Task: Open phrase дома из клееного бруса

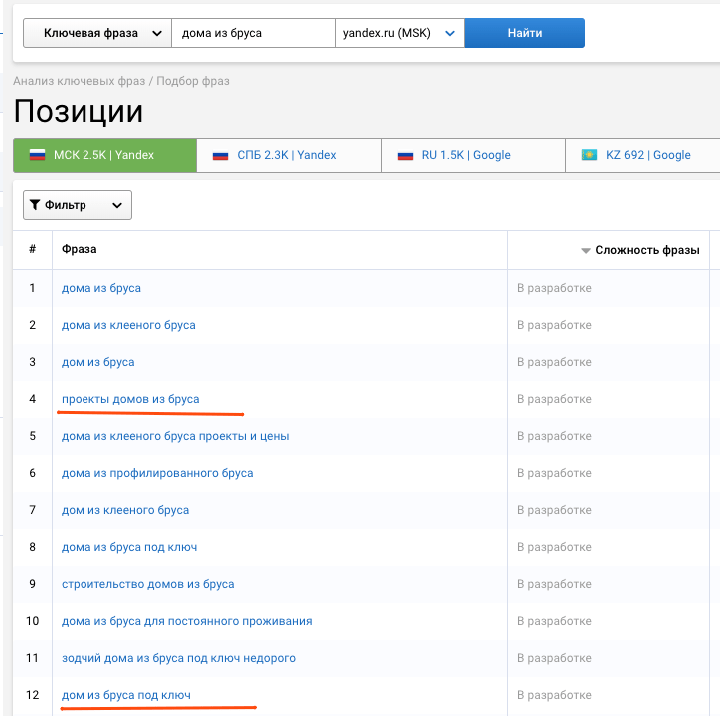Action: (129, 325)
